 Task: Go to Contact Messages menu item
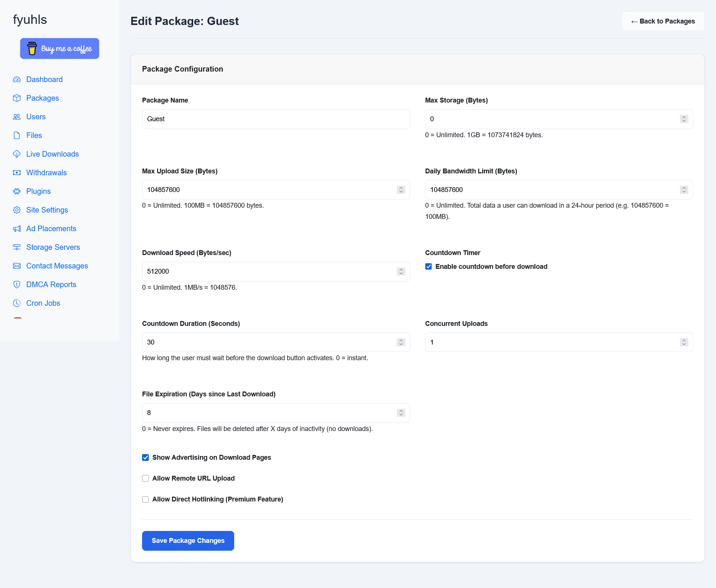tap(57, 266)
